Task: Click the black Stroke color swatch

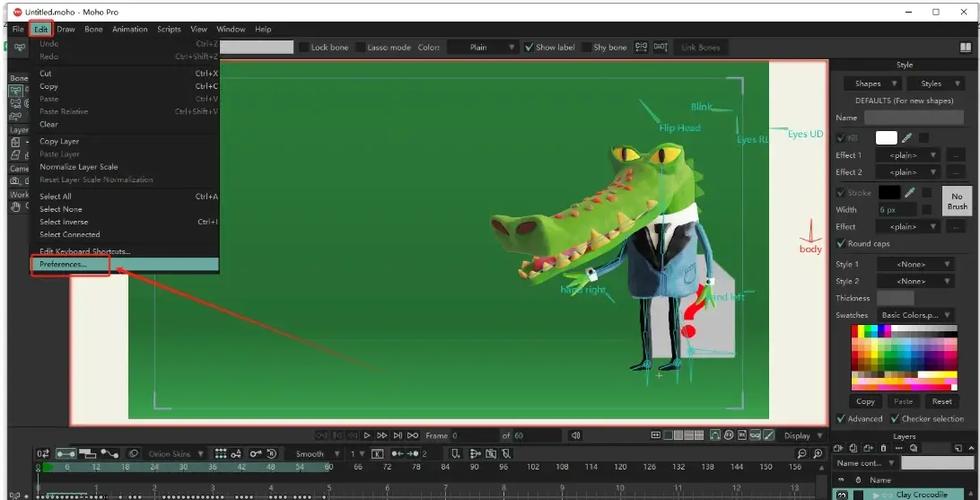Action: 889,192
